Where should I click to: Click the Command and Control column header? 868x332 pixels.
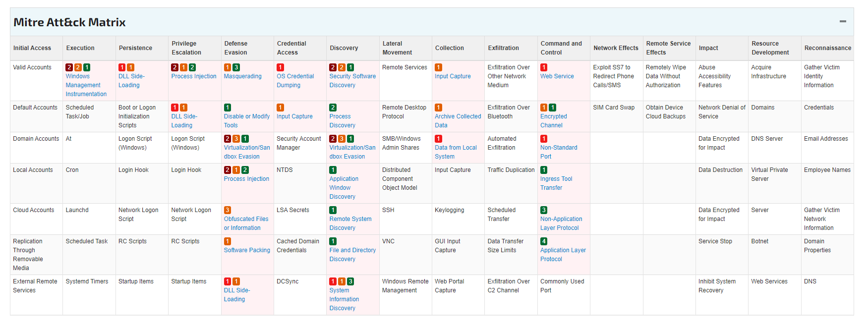pos(564,48)
